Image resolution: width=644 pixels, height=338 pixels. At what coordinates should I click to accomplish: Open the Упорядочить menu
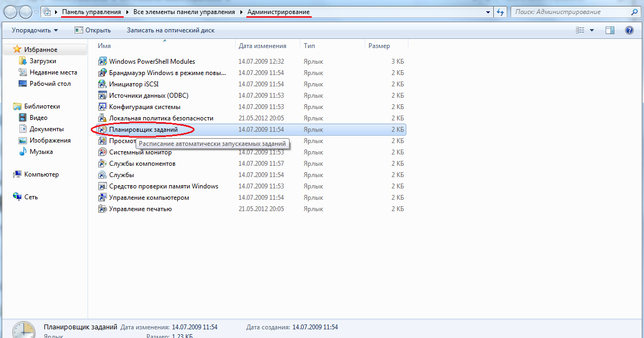click(35, 30)
